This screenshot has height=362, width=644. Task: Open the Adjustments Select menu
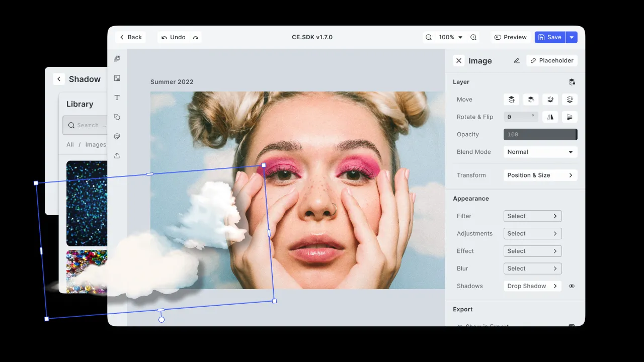(x=533, y=234)
